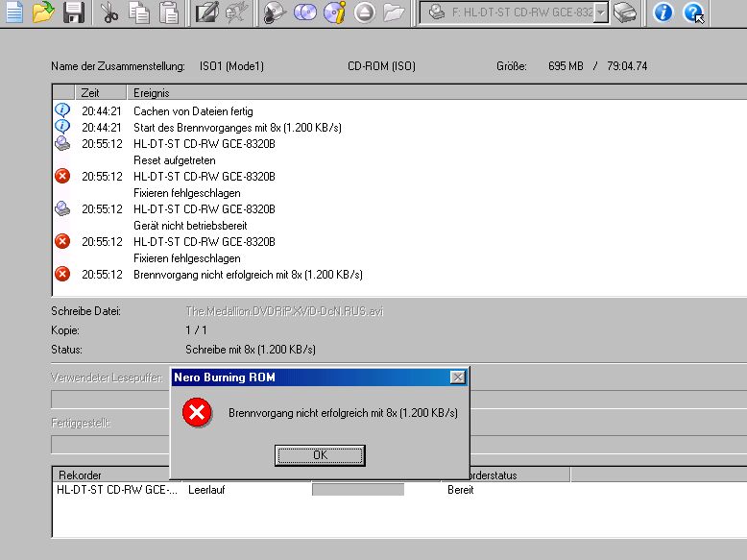Click the 'Bereit' recorder status cell
This screenshot has width=747, height=560.
pos(460,490)
